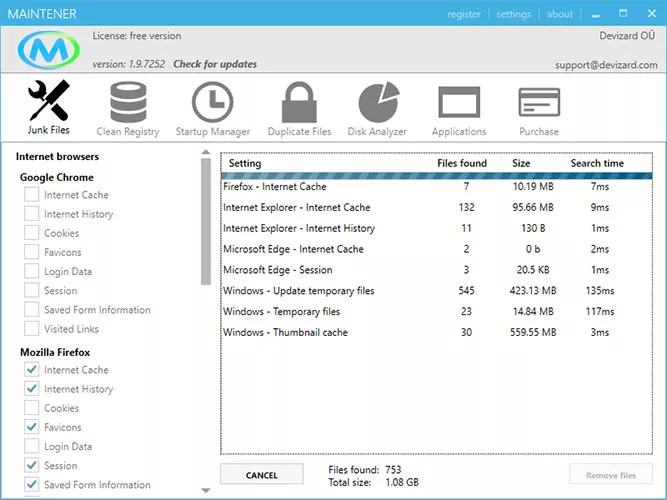Select Firefox - Internet Cache row
The height and width of the screenshot is (500, 667).
point(436,186)
